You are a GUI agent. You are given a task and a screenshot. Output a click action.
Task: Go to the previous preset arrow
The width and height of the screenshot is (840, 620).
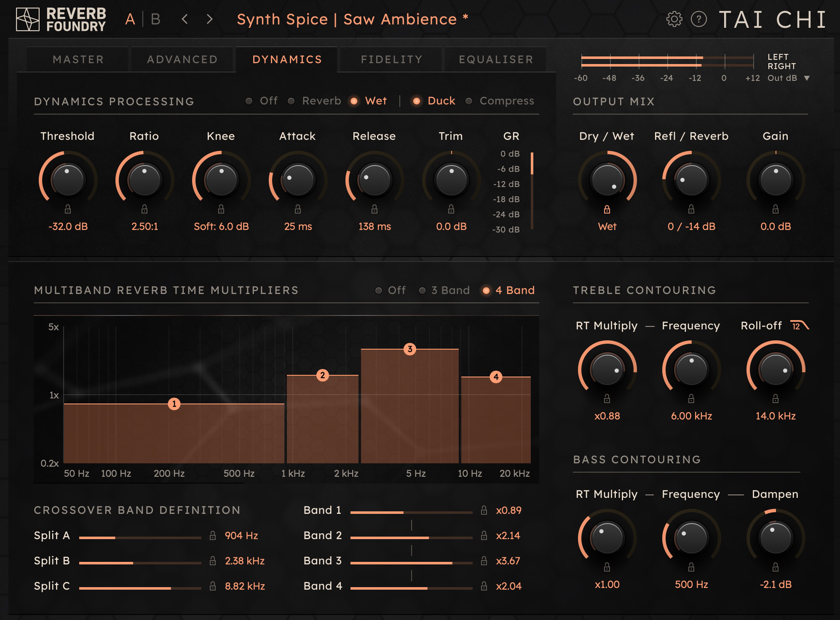pos(185,19)
